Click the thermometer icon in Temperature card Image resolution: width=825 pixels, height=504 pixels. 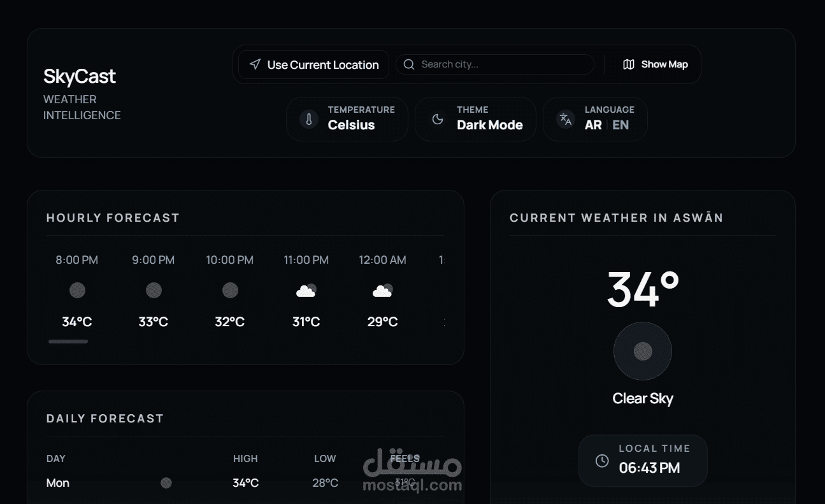tap(309, 119)
